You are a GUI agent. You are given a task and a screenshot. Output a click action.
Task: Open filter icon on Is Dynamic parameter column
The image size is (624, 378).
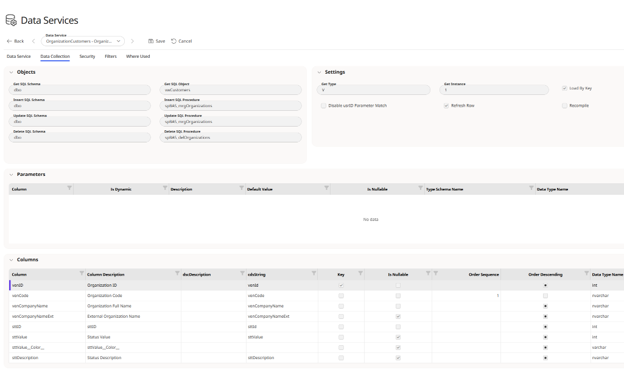tap(165, 188)
